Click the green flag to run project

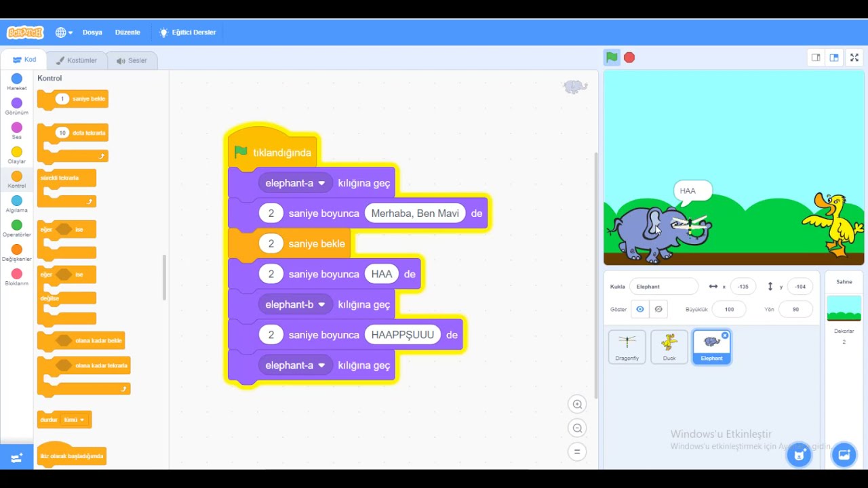[x=612, y=58]
